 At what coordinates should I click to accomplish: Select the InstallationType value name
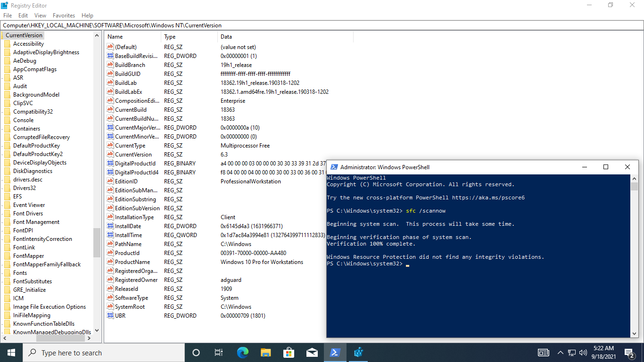(x=134, y=217)
